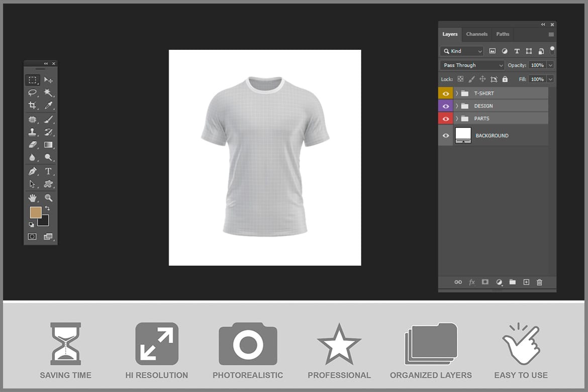The width and height of the screenshot is (588, 392).
Task: Select the Eyedropper tool
Action: [x=48, y=105]
